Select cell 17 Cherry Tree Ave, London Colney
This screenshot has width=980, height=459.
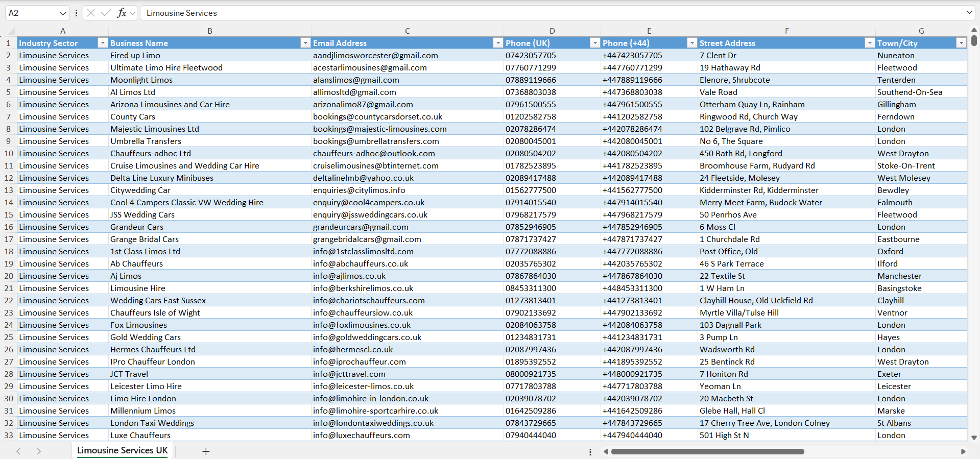tap(786, 423)
